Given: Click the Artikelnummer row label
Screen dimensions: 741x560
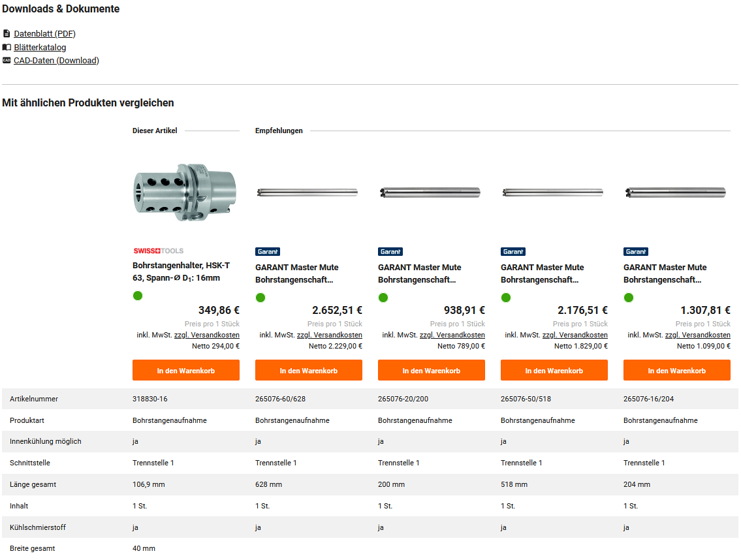Looking at the screenshot, I should coord(33,399).
